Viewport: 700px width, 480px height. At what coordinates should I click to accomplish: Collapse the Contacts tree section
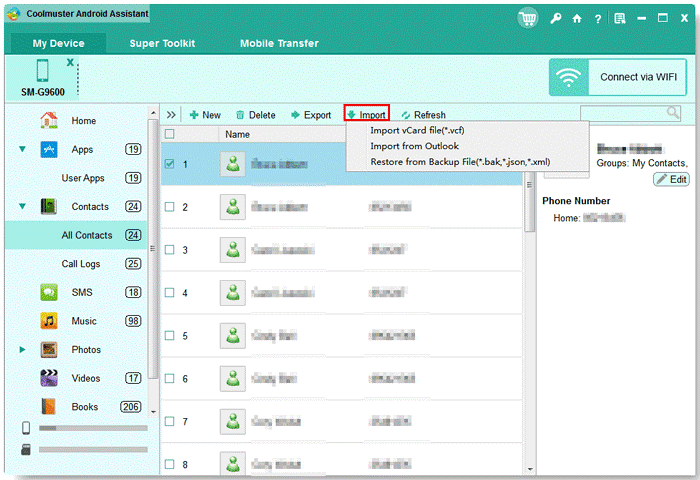22,207
